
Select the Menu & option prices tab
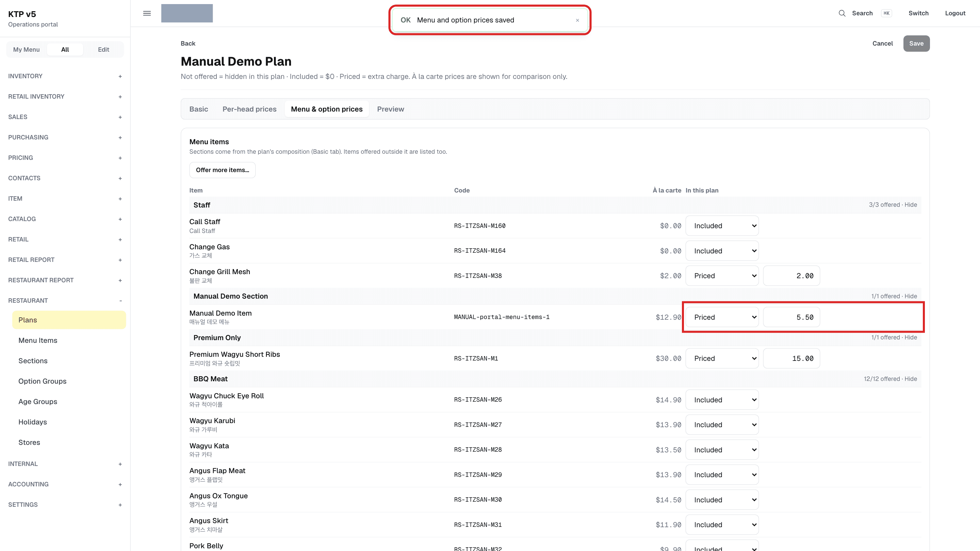pyautogui.click(x=327, y=109)
